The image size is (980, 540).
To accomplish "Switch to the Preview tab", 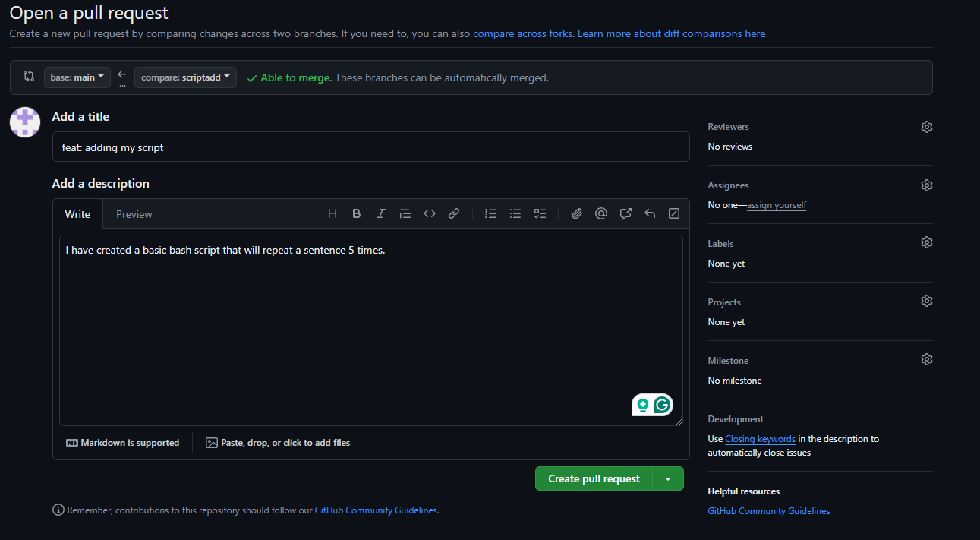I will click(134, 214).
